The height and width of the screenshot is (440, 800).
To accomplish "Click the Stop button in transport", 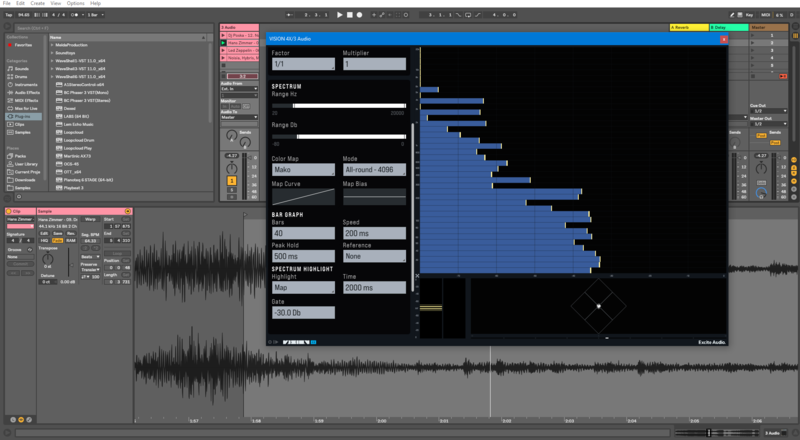I will [x=350, y=15].
